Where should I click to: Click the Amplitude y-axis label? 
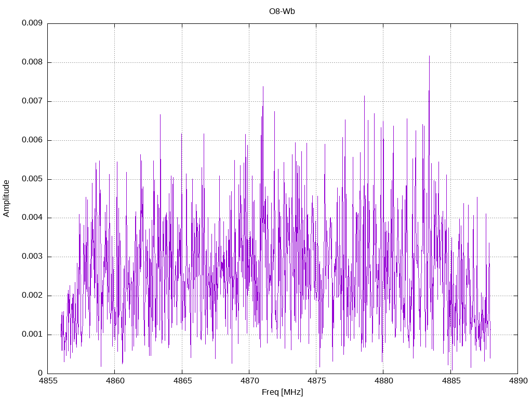coord(6,198)
